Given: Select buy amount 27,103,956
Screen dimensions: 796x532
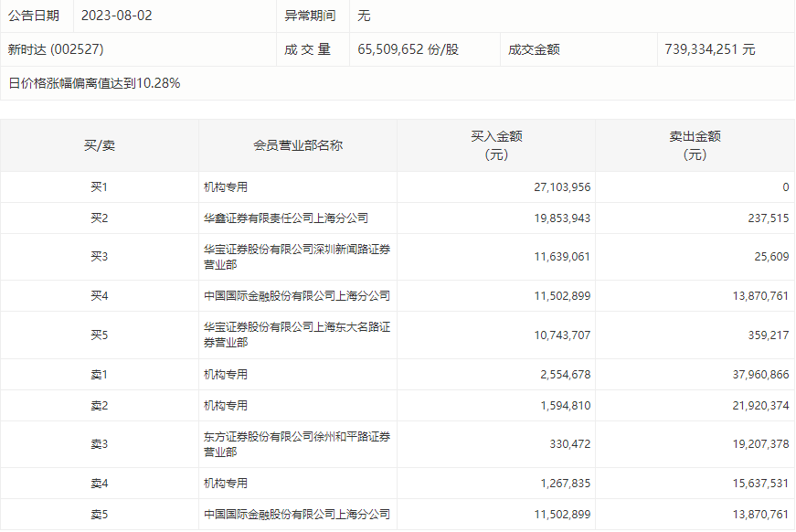Looking at the screenshot, I should (562, 186).
